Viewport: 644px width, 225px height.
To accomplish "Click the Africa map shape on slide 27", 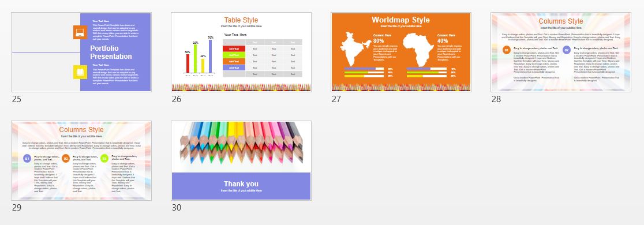I will tap(418, 50).
